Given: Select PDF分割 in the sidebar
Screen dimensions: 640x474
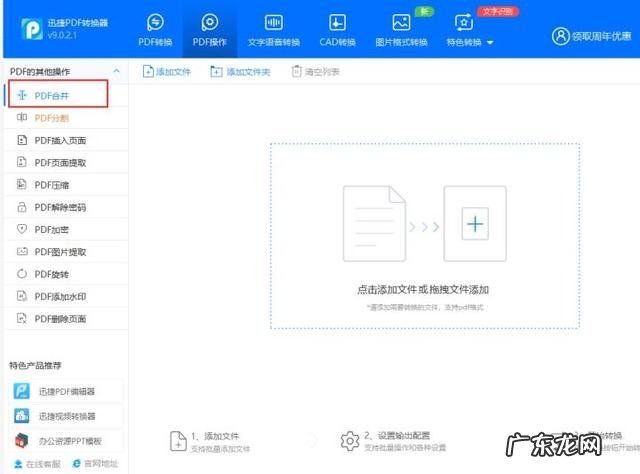Looking at the screenshot, I should click(65, 118).
